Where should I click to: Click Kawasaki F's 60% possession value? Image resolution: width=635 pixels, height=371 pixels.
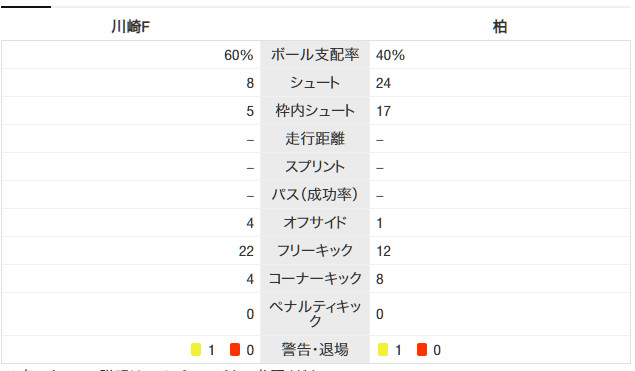coord(239,55)
